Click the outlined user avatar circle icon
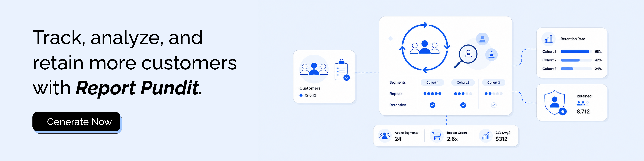Image resolution: width=644 pixels, height=161 pixels. [491, 54]
